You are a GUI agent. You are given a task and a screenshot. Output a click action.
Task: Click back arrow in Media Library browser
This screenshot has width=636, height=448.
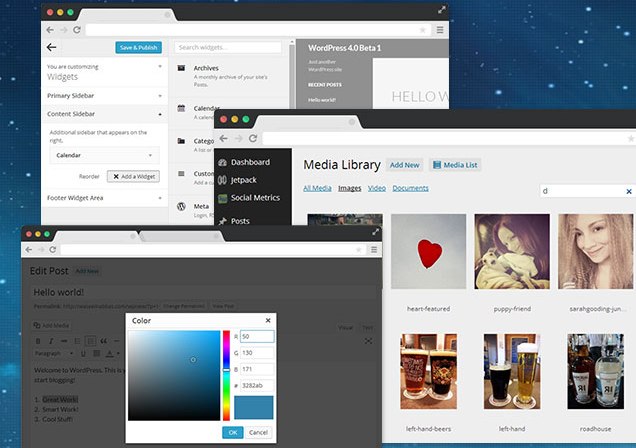(x=223, y=138)
